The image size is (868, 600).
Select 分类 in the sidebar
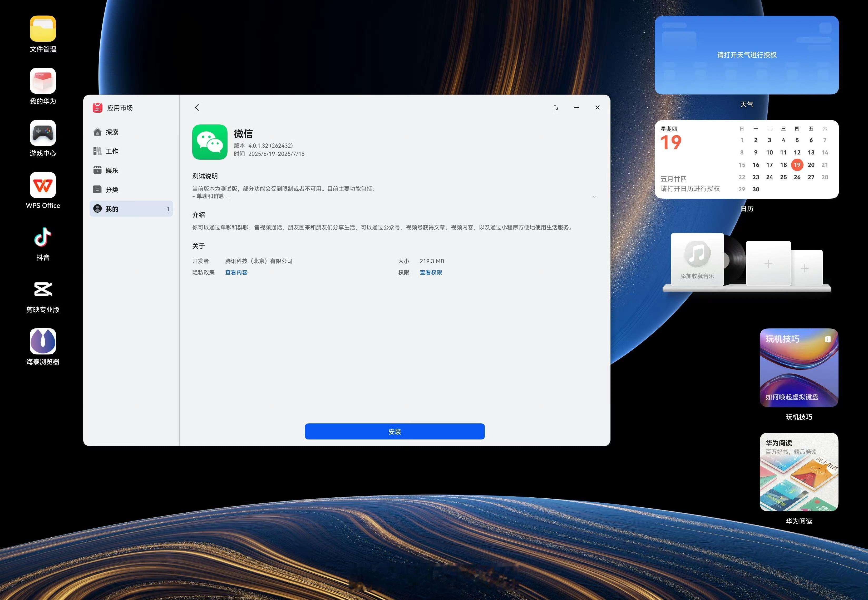[131, 189]
